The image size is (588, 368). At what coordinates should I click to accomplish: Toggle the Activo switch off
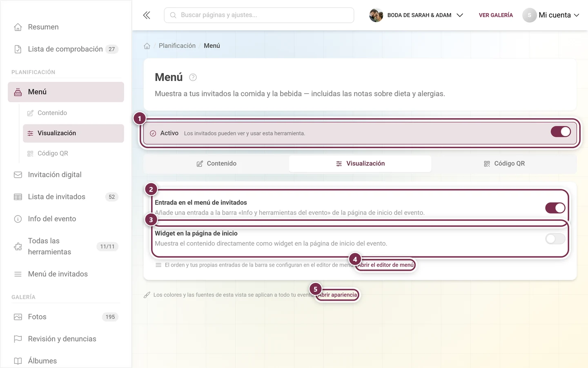561,132
